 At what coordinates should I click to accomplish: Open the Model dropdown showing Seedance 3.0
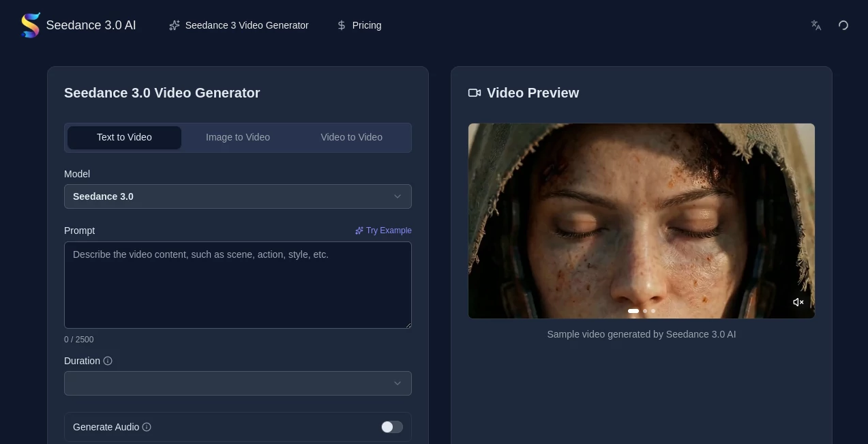tap(238, 196)
